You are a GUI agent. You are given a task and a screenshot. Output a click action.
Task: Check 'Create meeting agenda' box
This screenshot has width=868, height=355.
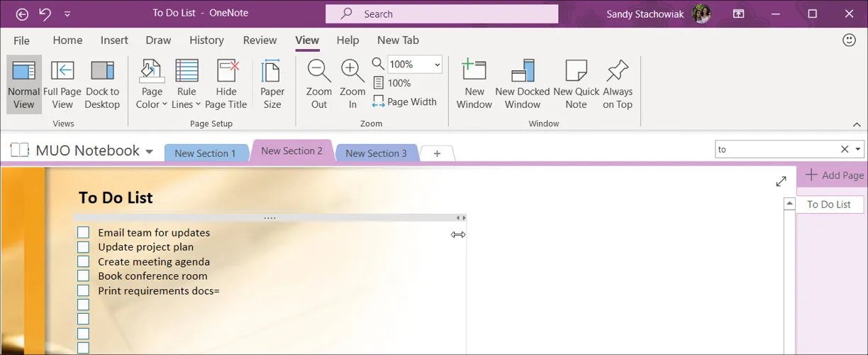coord(84,261)
